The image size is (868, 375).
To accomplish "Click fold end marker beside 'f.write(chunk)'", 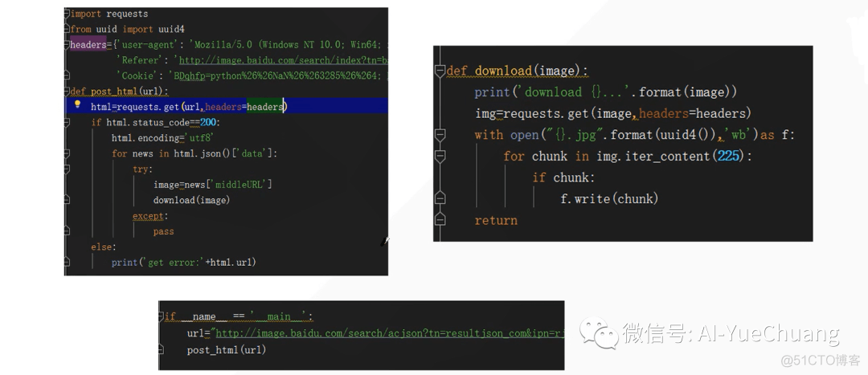I will [440, 198].
